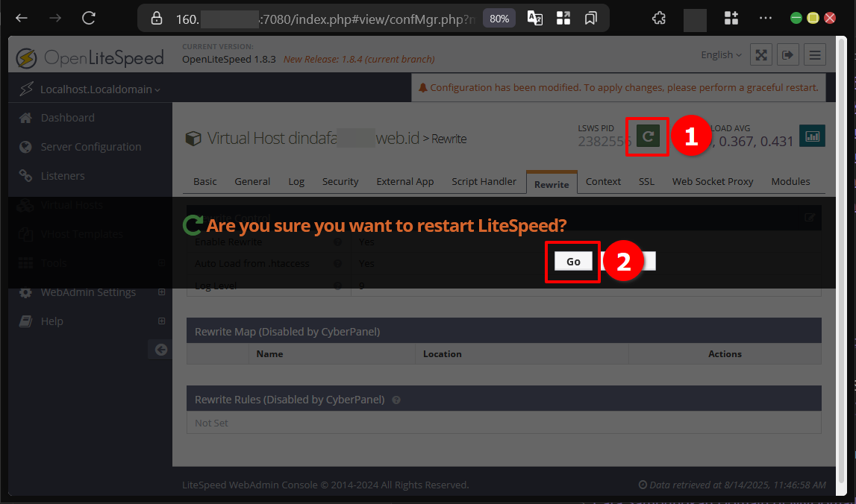Open the browser three-dots menu
This screenshot has height=504, width=856.
[766, 18]
